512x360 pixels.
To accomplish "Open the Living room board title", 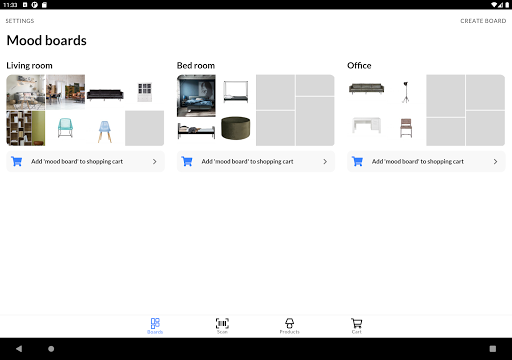I will [29, 65].
